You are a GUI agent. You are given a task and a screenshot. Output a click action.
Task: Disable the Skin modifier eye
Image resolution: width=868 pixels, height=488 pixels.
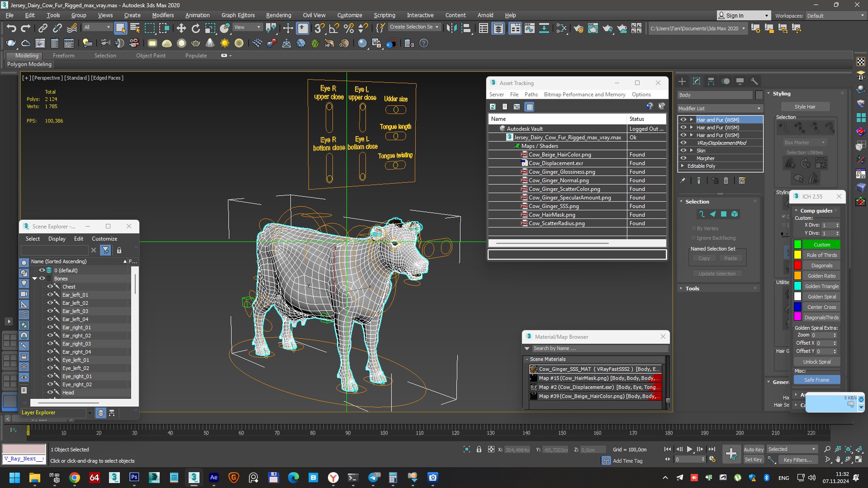683,150
